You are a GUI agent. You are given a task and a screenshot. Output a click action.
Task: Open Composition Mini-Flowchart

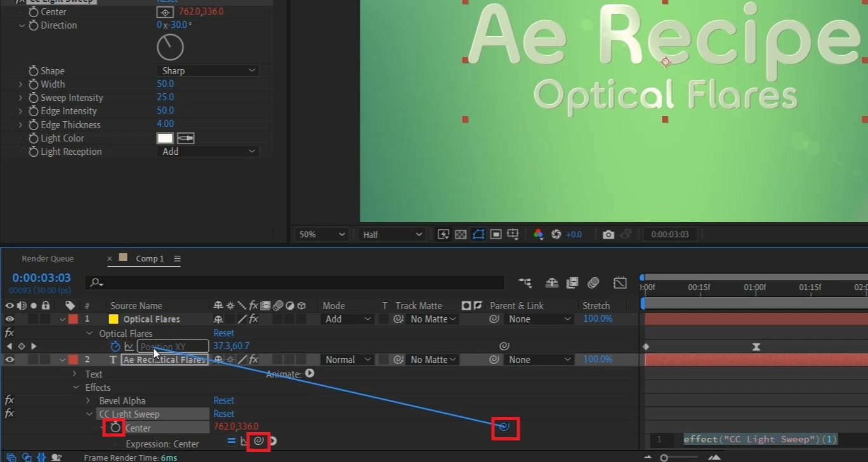(x=525, y=282)
